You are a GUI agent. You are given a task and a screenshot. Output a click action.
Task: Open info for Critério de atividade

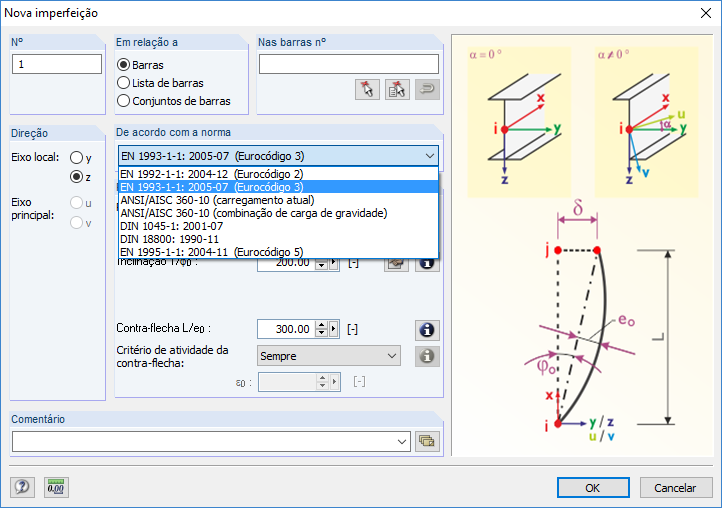(x=427, y=356)
